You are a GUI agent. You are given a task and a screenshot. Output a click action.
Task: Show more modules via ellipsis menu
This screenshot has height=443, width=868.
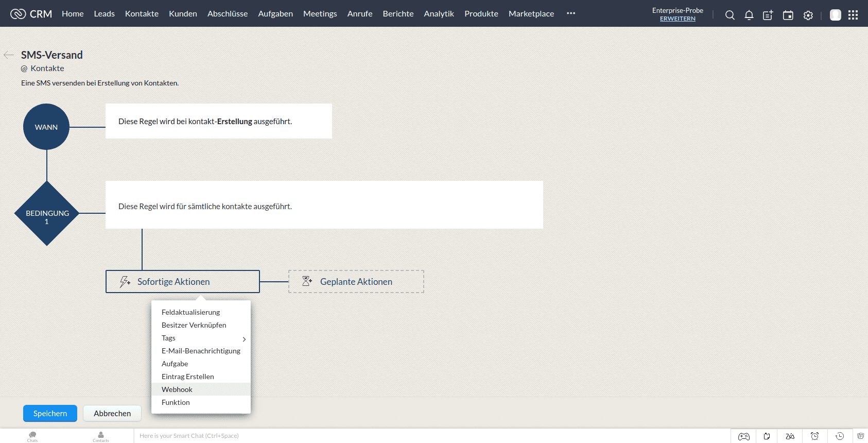(x=571, y=13)
